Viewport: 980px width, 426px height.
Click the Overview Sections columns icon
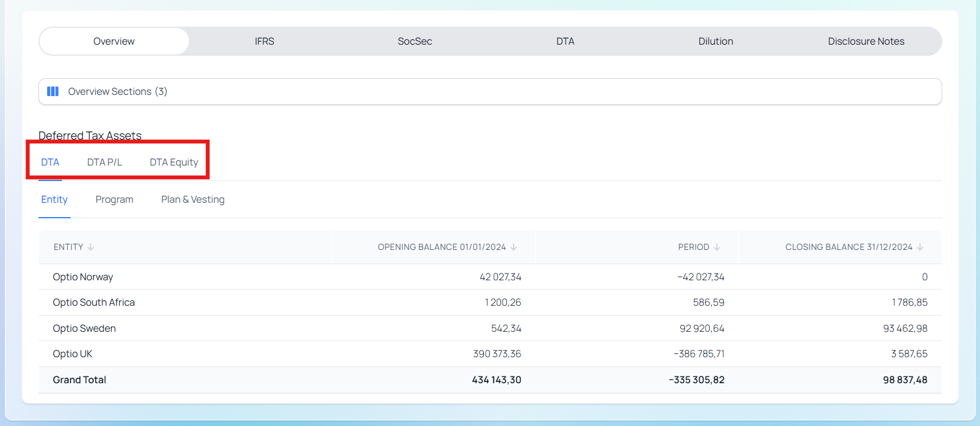coord(53,91)
